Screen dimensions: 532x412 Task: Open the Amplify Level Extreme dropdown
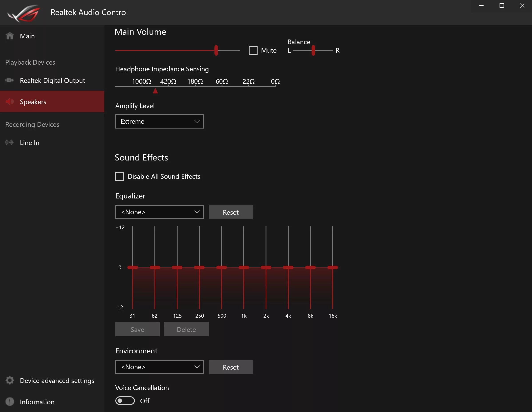160,121
